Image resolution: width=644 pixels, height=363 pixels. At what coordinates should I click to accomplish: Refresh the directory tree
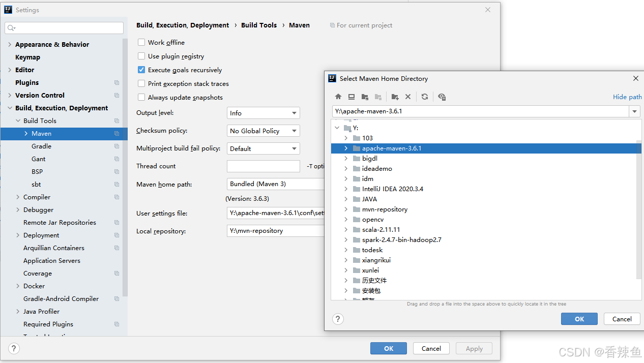coord(425,97)
